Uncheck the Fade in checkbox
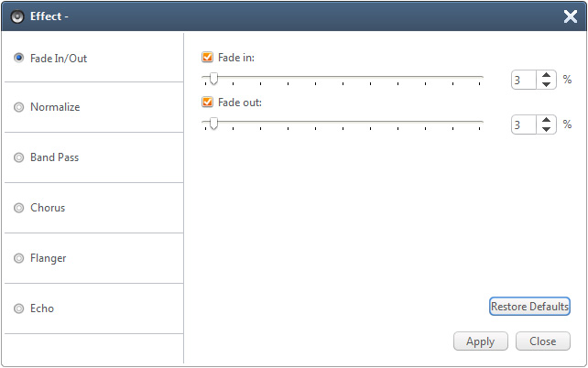 (208, 58)
